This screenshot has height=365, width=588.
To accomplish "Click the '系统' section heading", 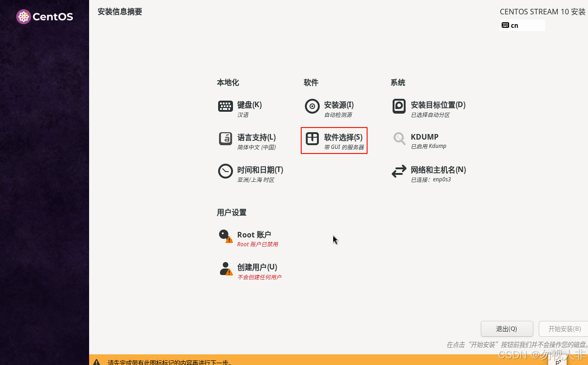I will pos(398,83).
